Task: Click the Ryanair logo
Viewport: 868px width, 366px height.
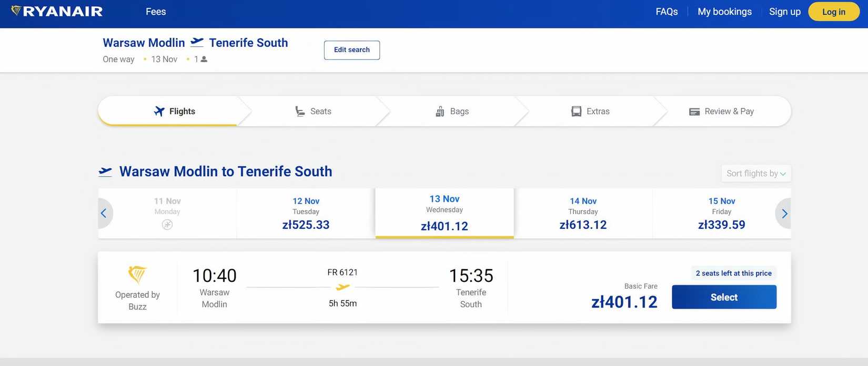Action: [x=55, y=11]
